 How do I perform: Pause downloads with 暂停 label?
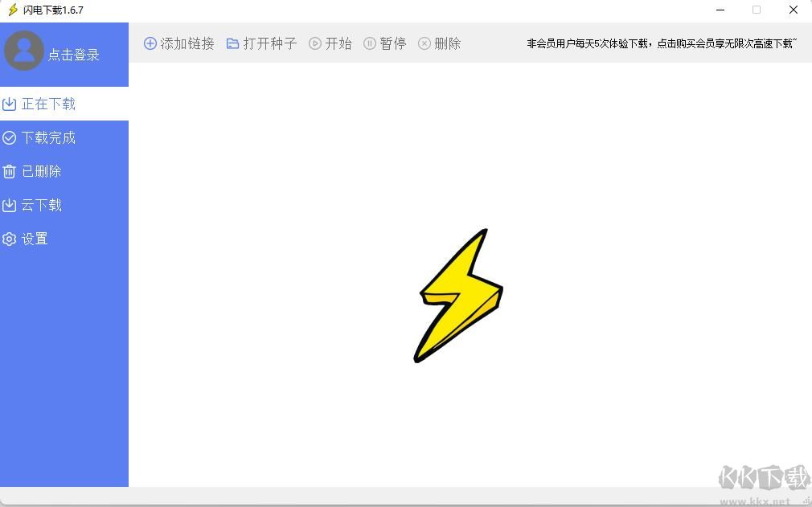[x=393, y=43]
